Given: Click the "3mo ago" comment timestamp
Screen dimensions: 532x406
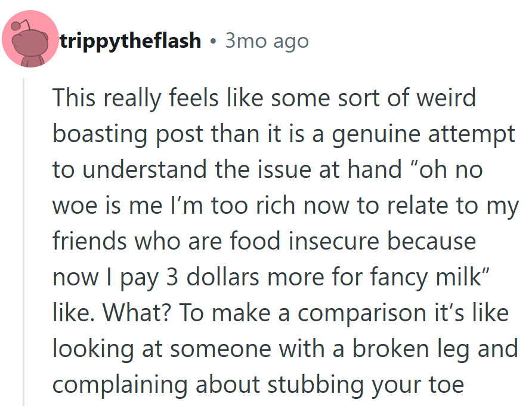Looking at the screenshot, I should [x=267, y=41].
